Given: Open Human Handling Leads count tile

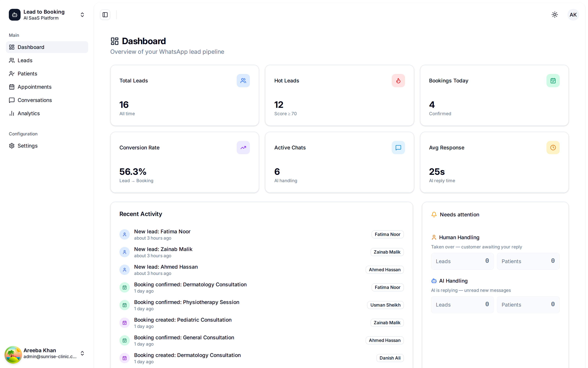Looking at the screenshot, I should click(462, 261).
